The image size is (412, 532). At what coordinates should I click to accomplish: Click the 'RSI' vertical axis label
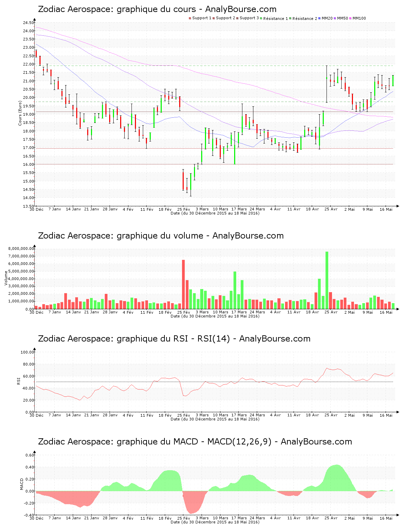click(19, 381)
